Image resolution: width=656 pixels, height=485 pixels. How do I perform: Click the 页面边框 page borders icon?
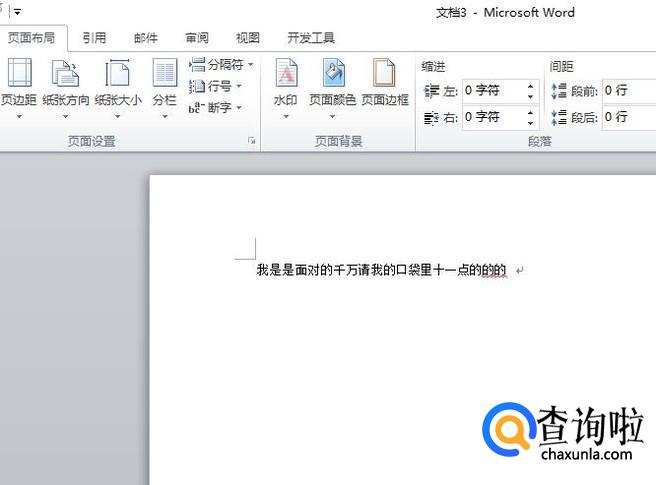pos(384,73)
